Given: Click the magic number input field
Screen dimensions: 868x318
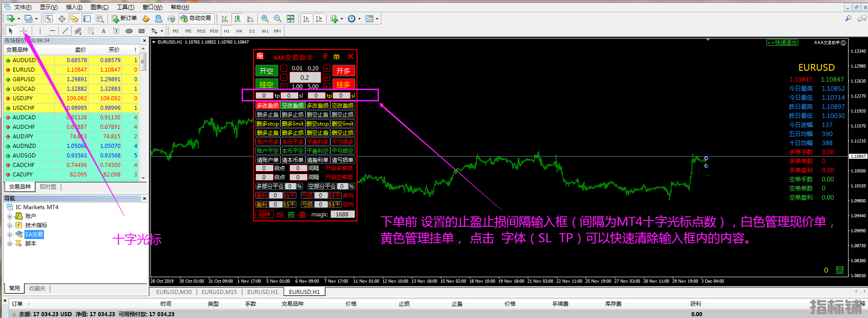Looking at the screenshot, I should 342,214.
